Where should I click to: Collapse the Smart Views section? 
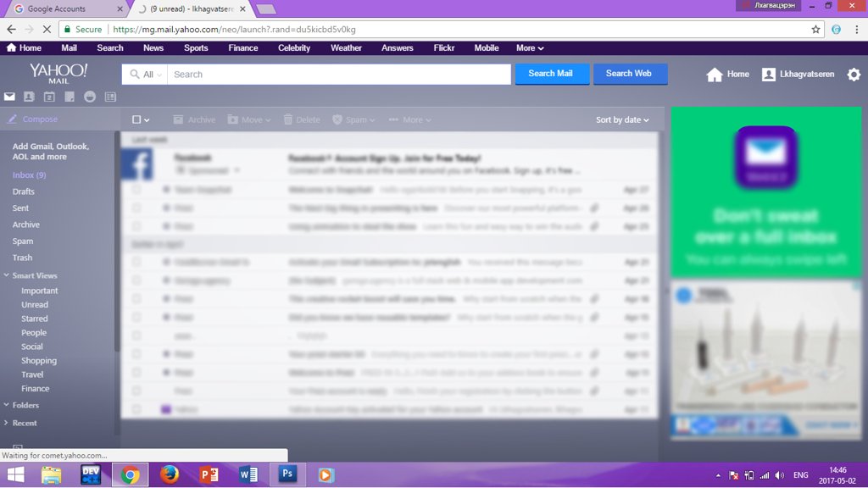[7, 275]
